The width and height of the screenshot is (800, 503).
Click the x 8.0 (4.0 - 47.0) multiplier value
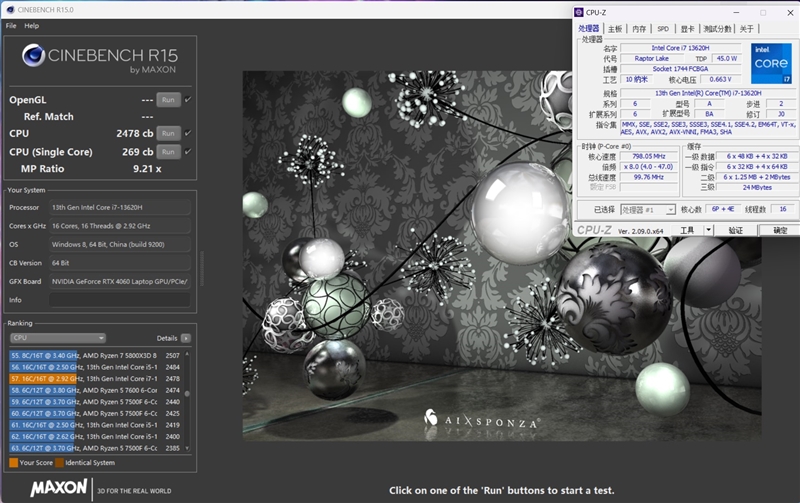click(x=649, y=166)
